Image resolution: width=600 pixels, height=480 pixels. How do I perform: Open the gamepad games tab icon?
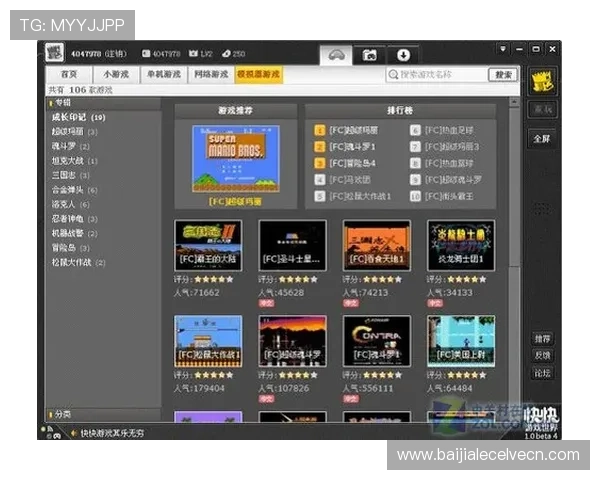point(336,56)
